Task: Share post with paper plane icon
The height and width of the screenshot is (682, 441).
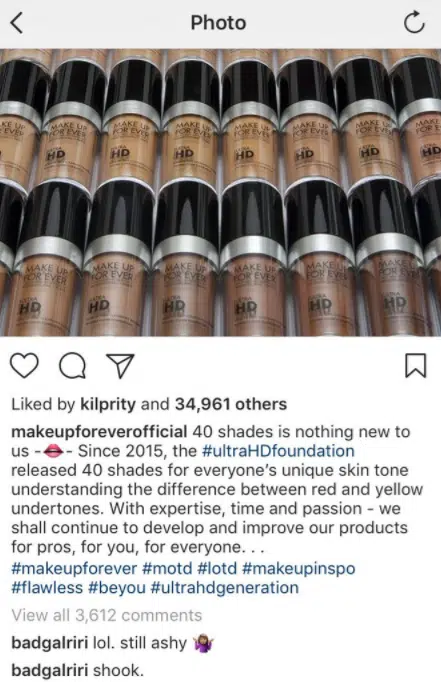Action: click(120, 366)
